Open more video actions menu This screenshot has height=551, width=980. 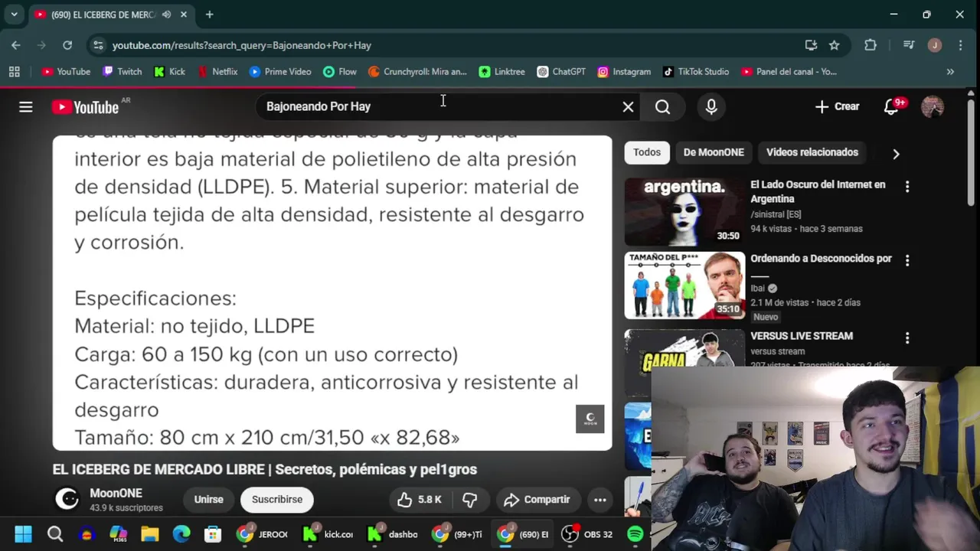click(x=600, y=500)
